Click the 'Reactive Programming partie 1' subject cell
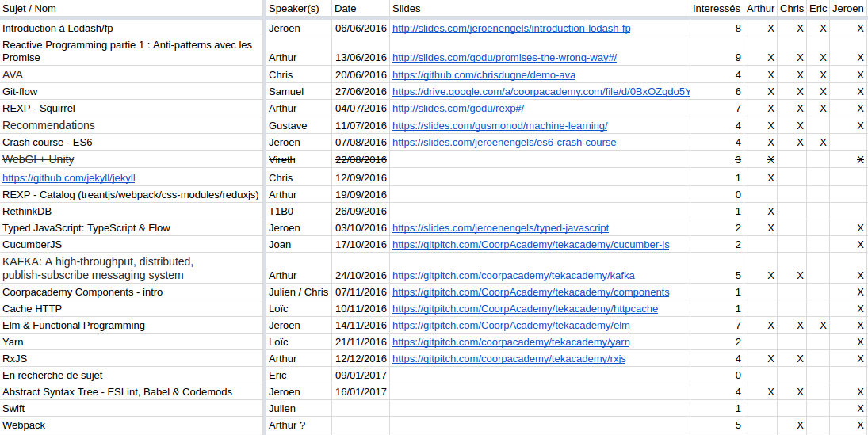This screenshot has width=868, height=435. 132,51
